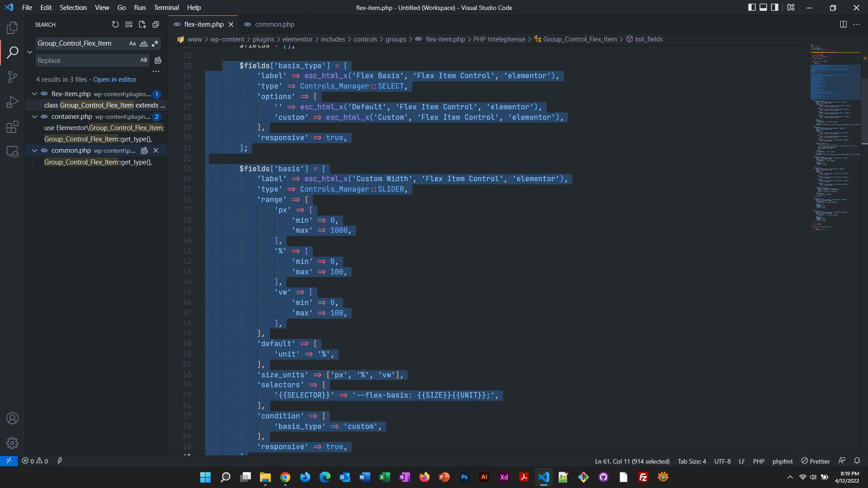Open the Explorer view in activity bar
868x488 pixels.
(12, 28)
